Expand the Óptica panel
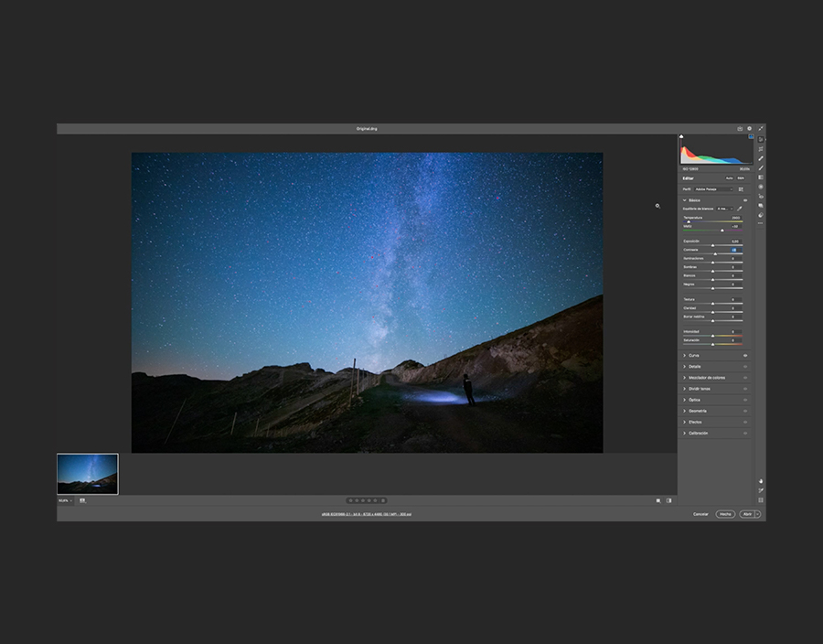This screenshot has height=644, width=823. click(x=684, y=400)
